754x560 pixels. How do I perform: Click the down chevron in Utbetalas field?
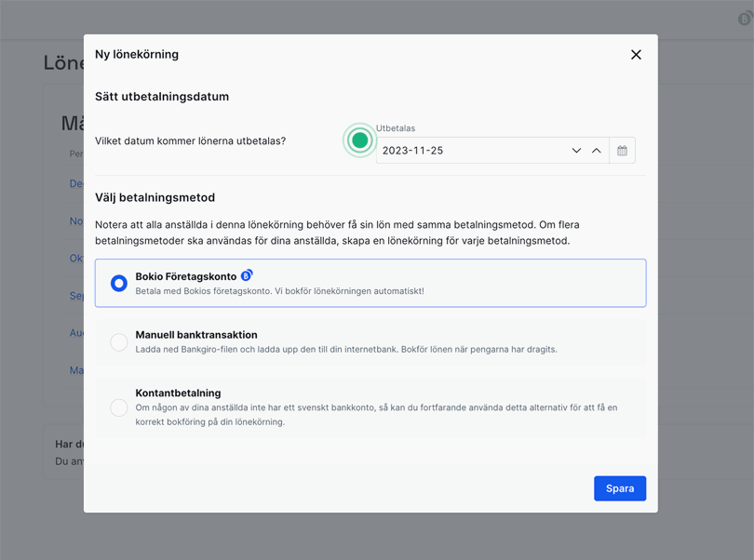point(576,151)
